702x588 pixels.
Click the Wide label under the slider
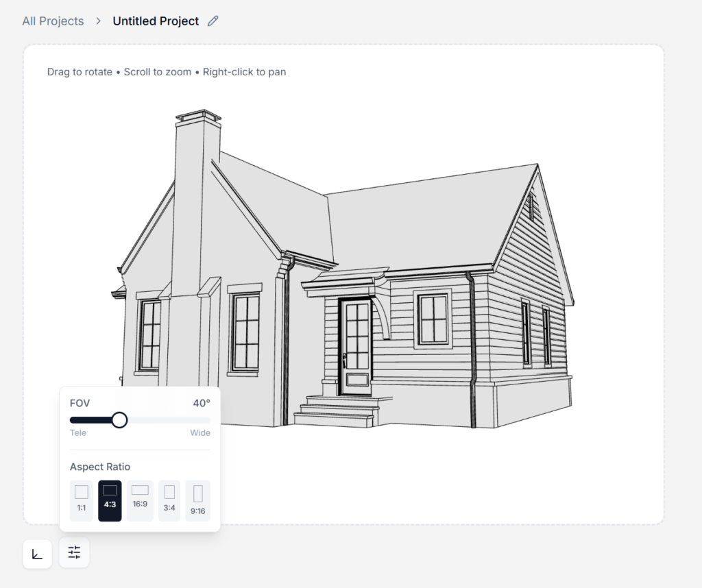pyautogui.click(x=200, y=433)
